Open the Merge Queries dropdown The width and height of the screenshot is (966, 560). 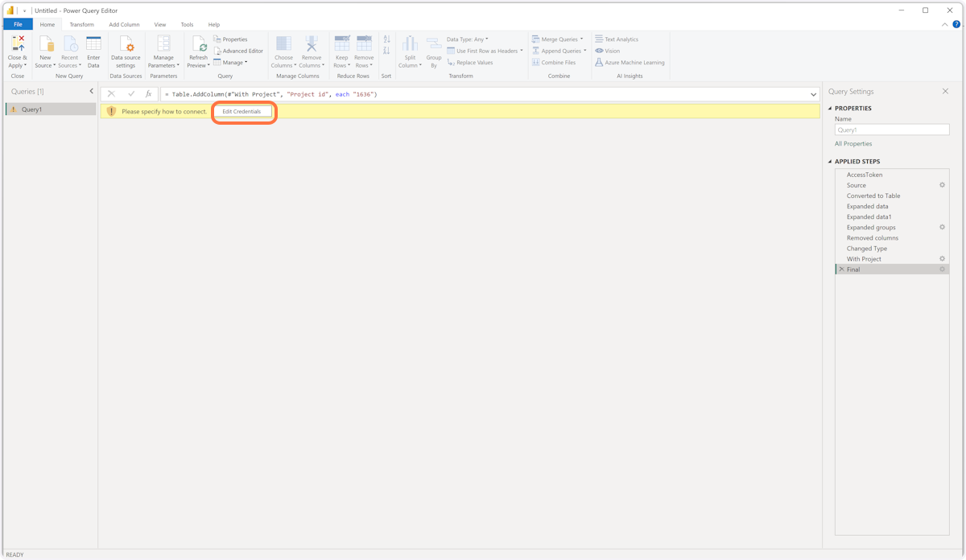point(557,39)
